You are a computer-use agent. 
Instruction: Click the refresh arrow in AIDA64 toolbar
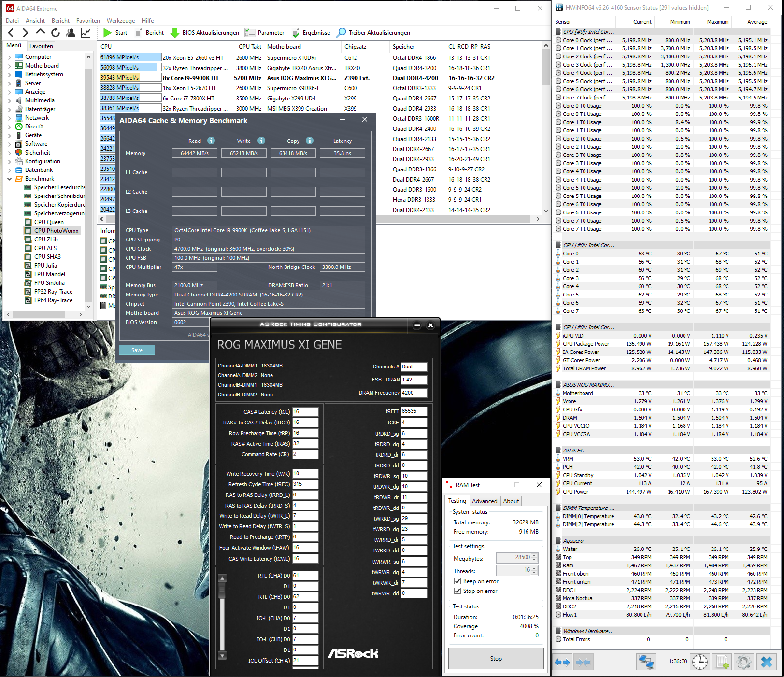(x=56, y=33)
